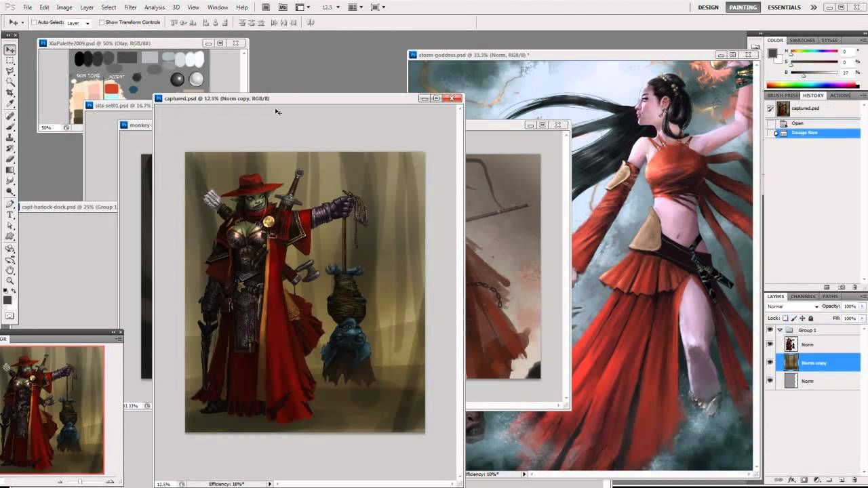Image resolution: width=868 pixels, height=488 pixels.
Task: Open the Filter menu
Action: click(x=130, y=7)
